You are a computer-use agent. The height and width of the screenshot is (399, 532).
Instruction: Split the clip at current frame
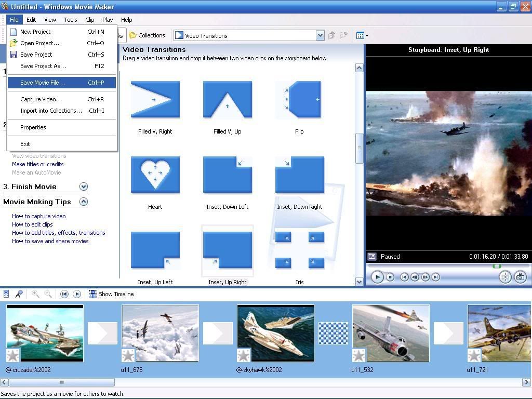pos(505,277)
